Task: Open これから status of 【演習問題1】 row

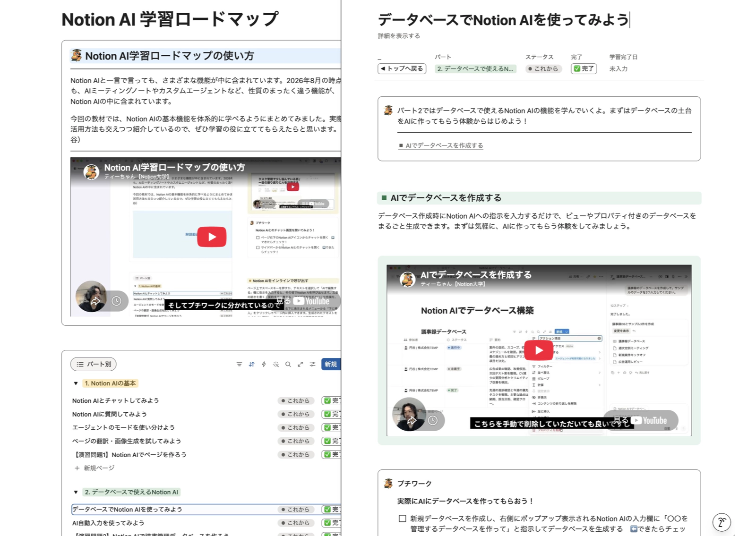Action: pyautogui.click(x=296, y=454)
